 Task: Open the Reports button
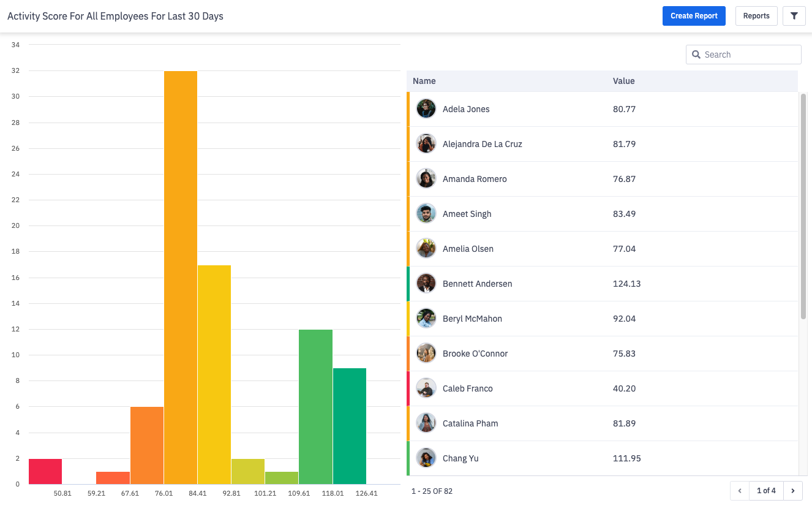756,16
